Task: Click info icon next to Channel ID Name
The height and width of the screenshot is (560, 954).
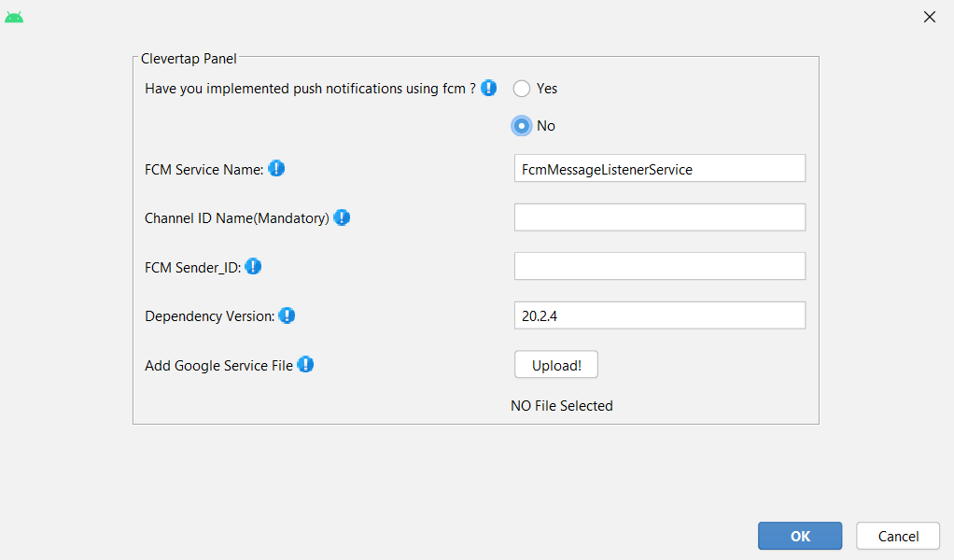Action: 342,217
